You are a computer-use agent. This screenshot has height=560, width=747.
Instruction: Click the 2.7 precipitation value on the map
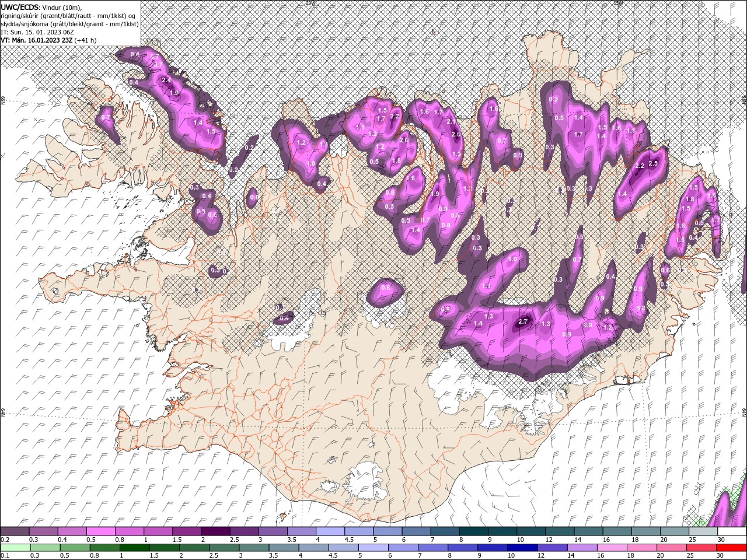click(523, 321)
